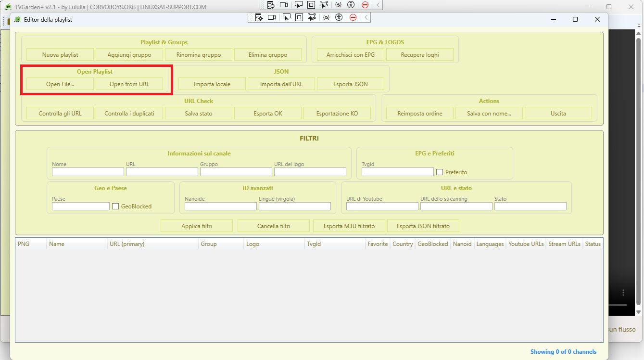Click Importa dall'URL button
644x360 pixels.
pyautogui.click(x=281, y=84)
